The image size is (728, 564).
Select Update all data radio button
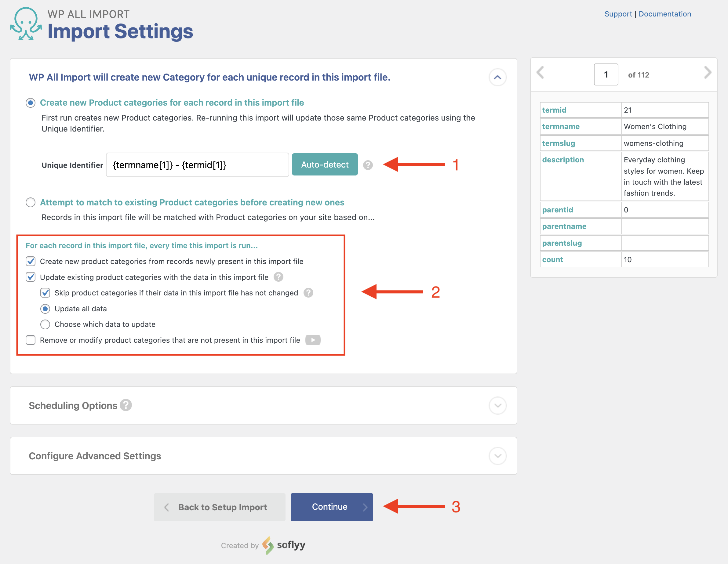click(x=45, y=309)
